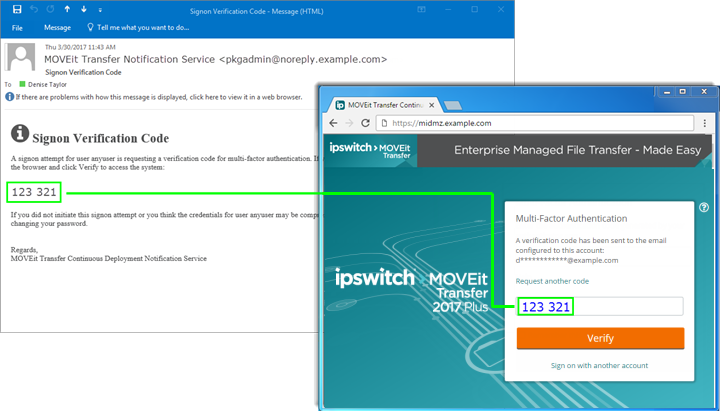The width and height of the screenshot is (720, 411).
Task: Open the Customize Quick Access Toolbar dropdown
Action: click(99, 9)
